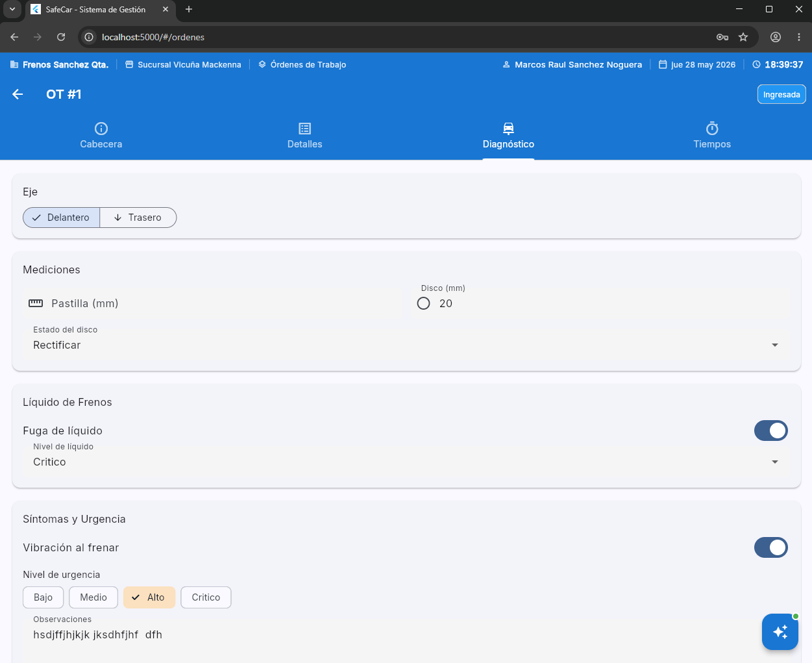Click the browser reload icon

point(61,37)
